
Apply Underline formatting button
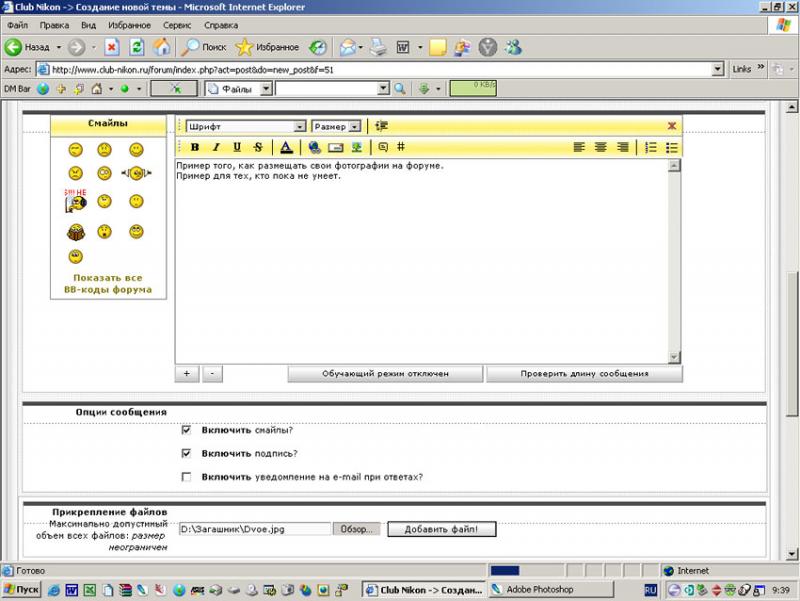(237, 147)
